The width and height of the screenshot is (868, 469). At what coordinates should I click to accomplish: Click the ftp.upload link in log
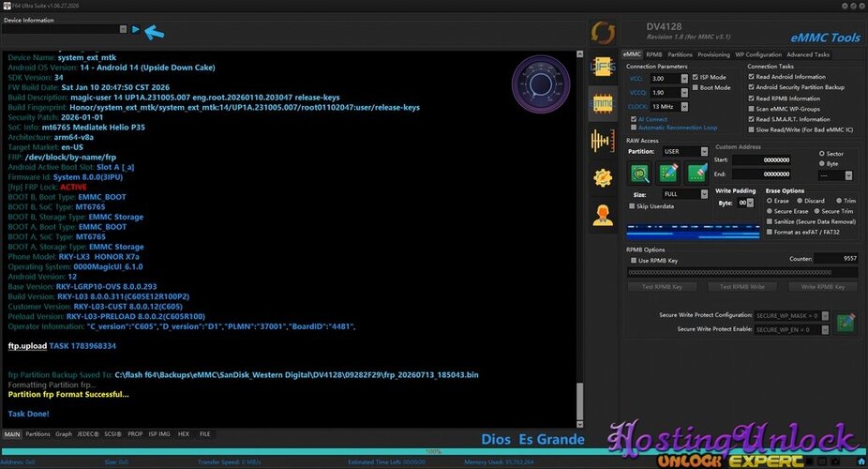(27, 346)
